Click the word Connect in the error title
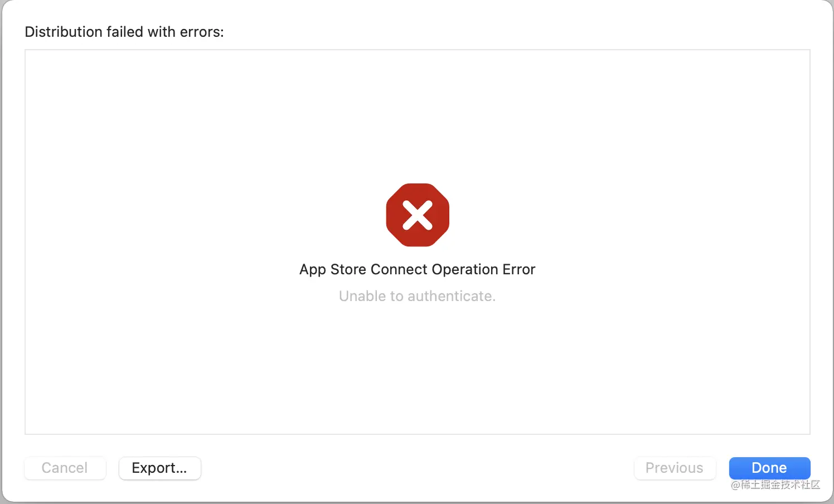Viewport: 834px width, 504px height. tap(399, 269)
